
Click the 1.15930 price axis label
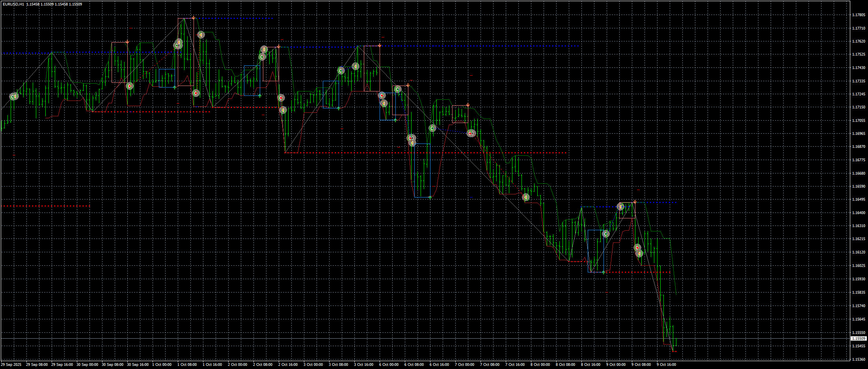click(858, 279)
